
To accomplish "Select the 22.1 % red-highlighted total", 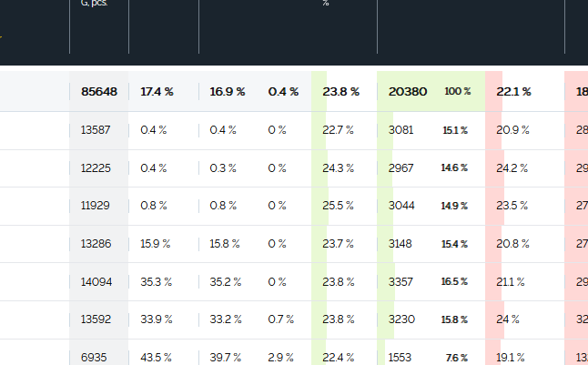I will click(x=513, y=92).
